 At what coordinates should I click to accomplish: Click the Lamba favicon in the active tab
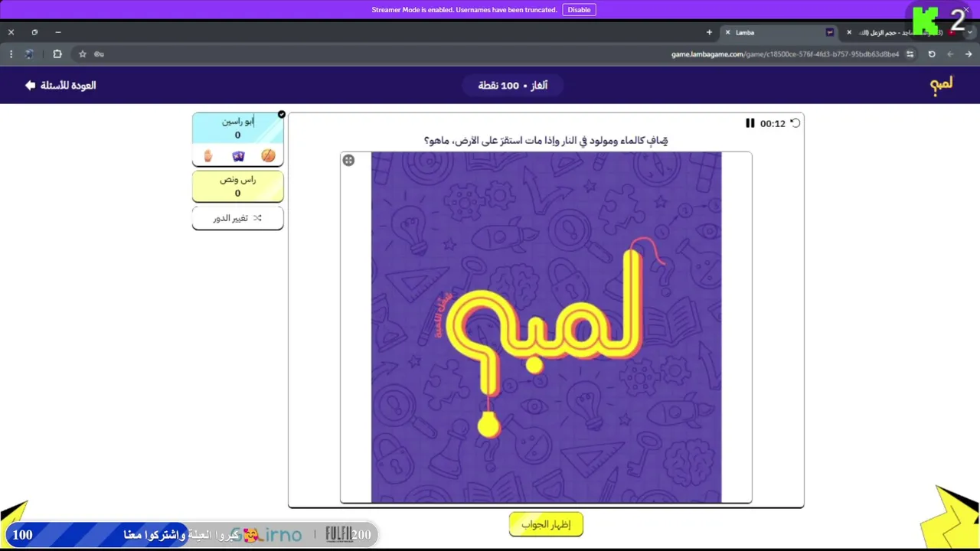pyautogui.click(x=830, y=32)
